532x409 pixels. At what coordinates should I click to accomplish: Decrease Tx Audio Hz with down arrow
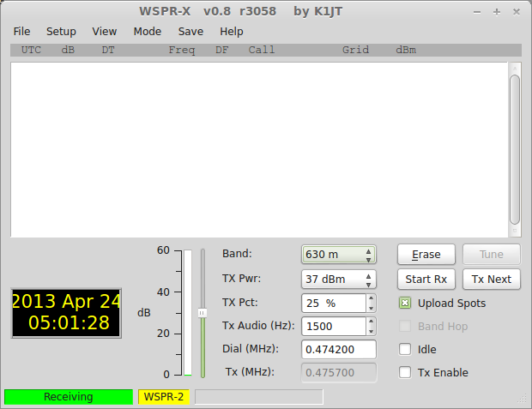(x=372, y=331)
